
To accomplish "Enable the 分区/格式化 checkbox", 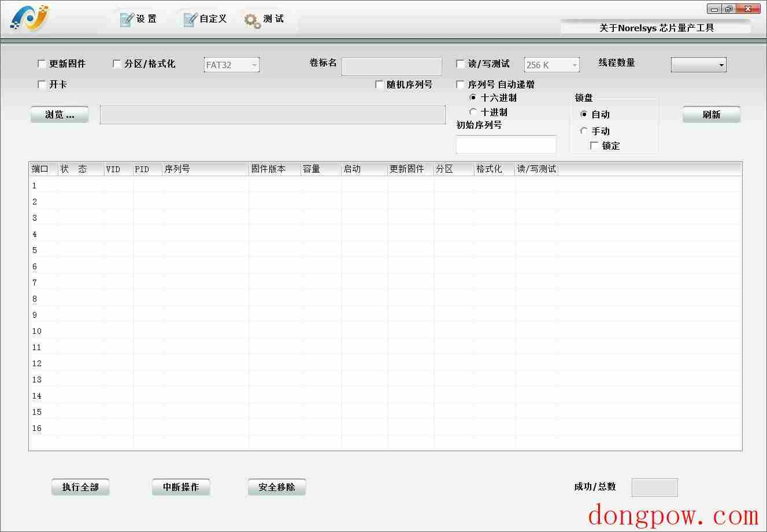I will click(117, 64).
